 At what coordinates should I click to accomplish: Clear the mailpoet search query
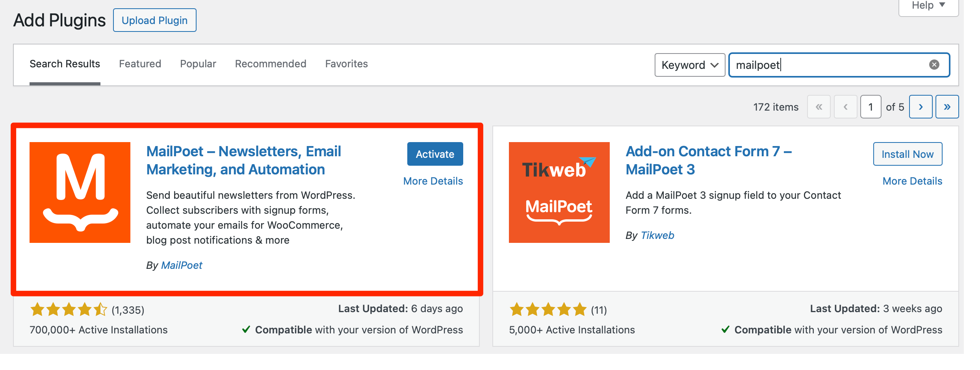tap(934, 65)
